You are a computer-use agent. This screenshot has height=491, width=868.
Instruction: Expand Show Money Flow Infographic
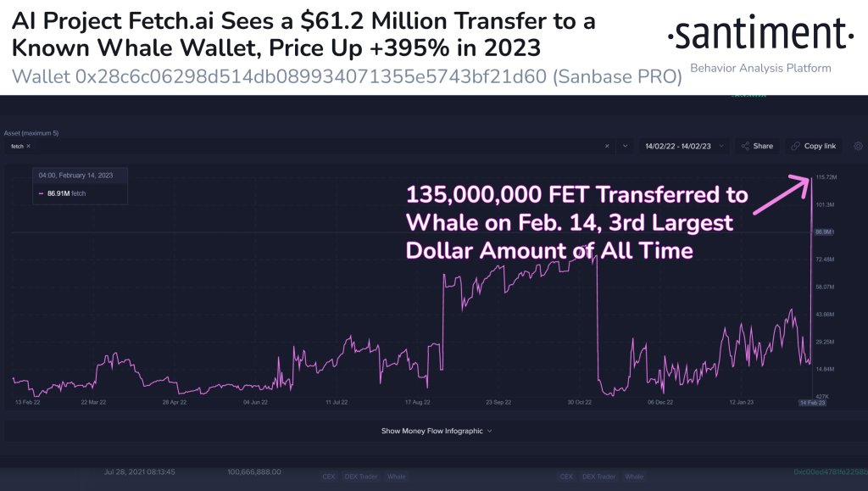437,431
